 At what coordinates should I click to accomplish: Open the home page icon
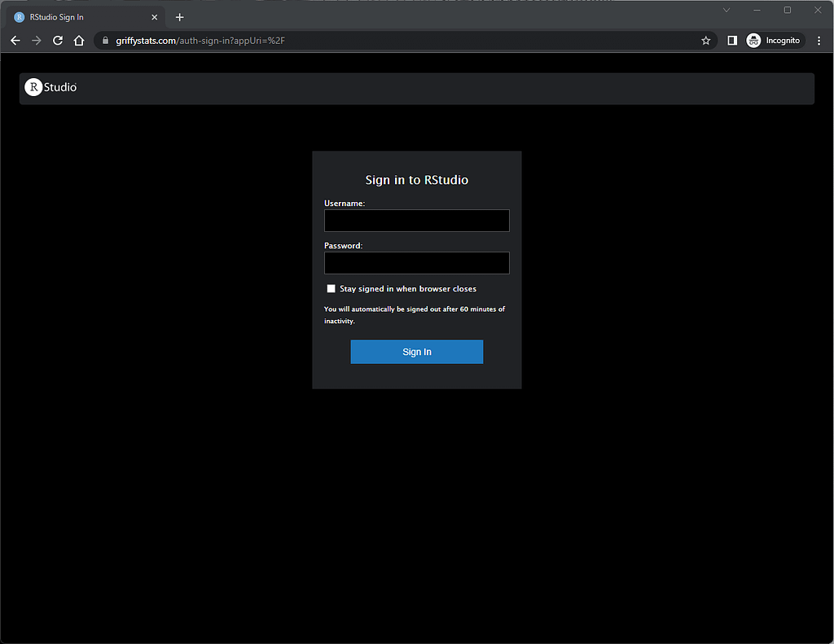(x=79, y=41)
